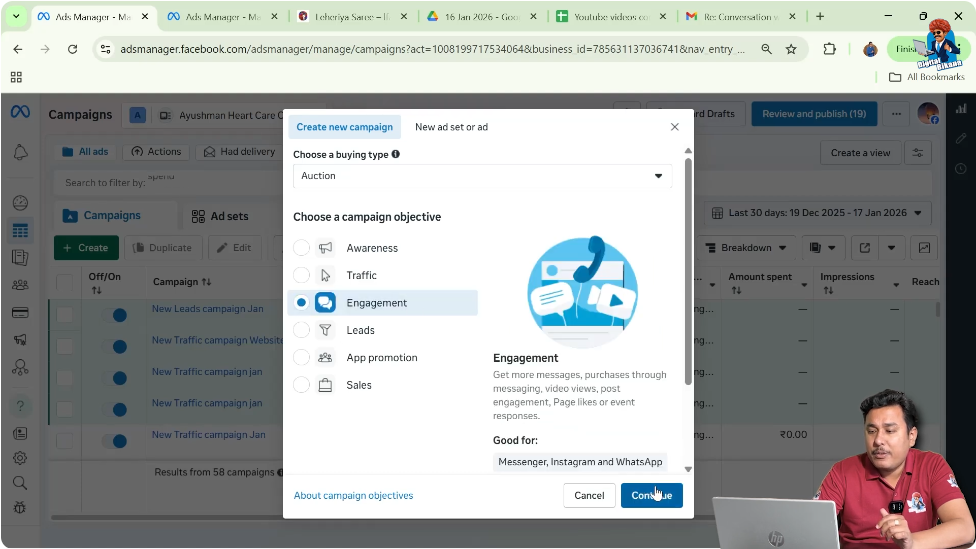Choose the Sales campaign objective
Viewport: 976px width, 549px height.
pyautogui.click(x=301, y=385)
